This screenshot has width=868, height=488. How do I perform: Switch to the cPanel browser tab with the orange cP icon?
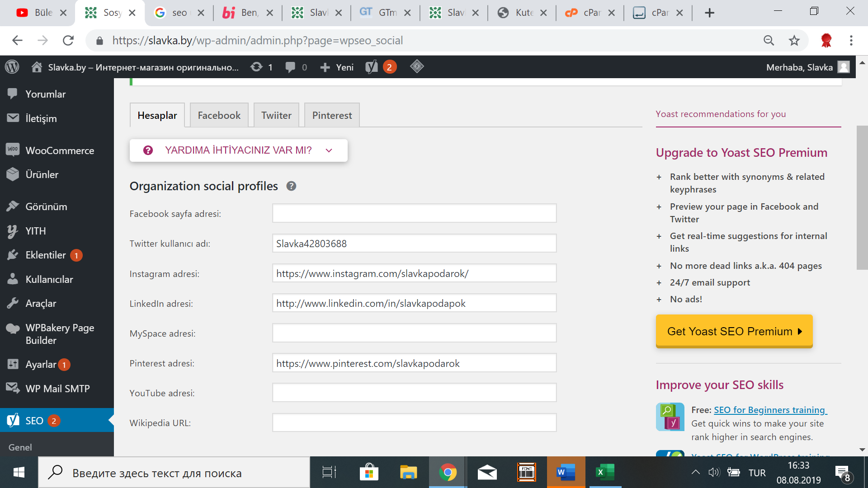coord(590,13)
